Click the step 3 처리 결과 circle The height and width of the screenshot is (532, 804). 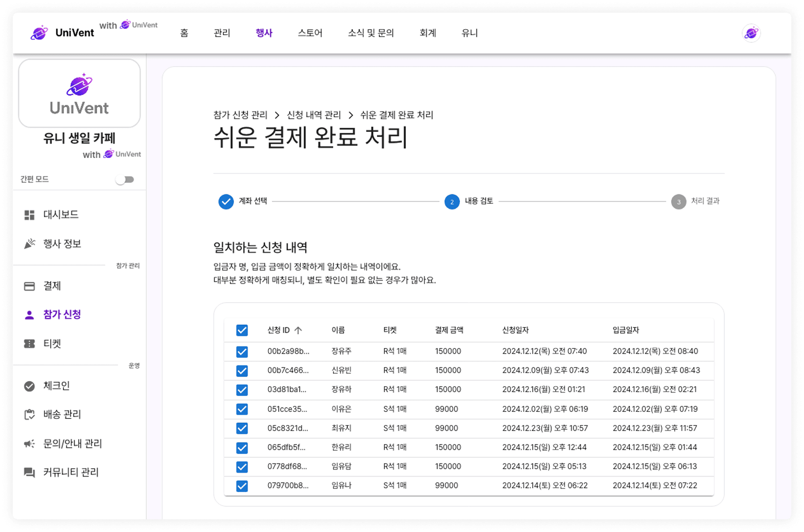678,202
